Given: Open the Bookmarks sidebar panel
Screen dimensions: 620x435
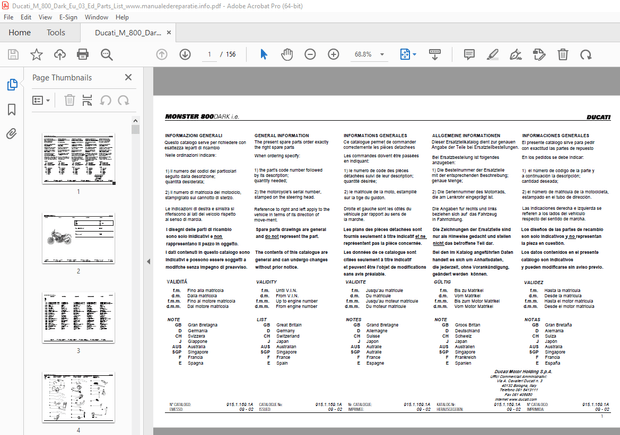Looking at the screenshot, I should pos(11,110).
